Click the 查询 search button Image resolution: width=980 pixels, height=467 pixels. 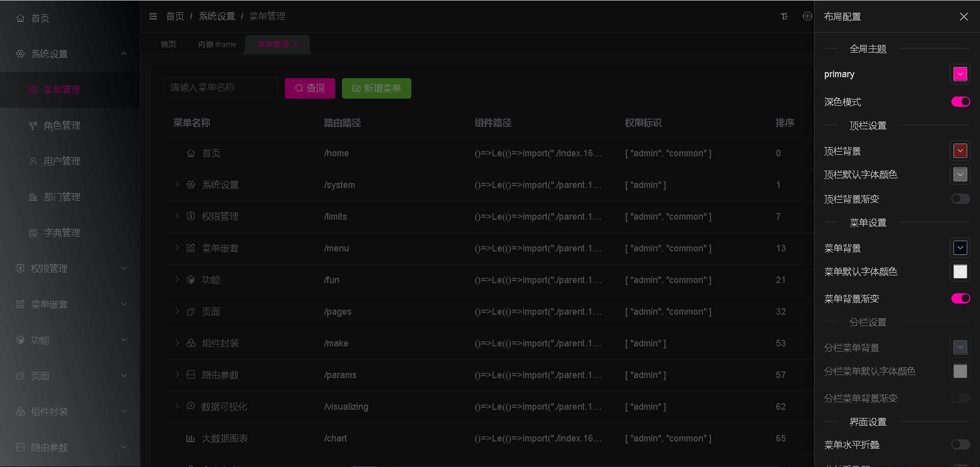point(310,88)
